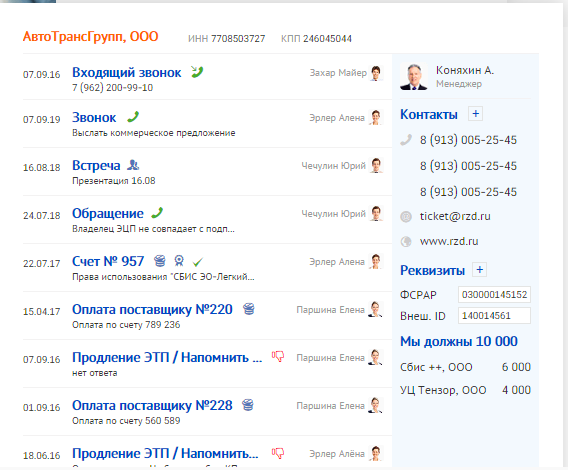Click Паршина Елена avatar in 07.09.16 Продление row

(375, 357)
